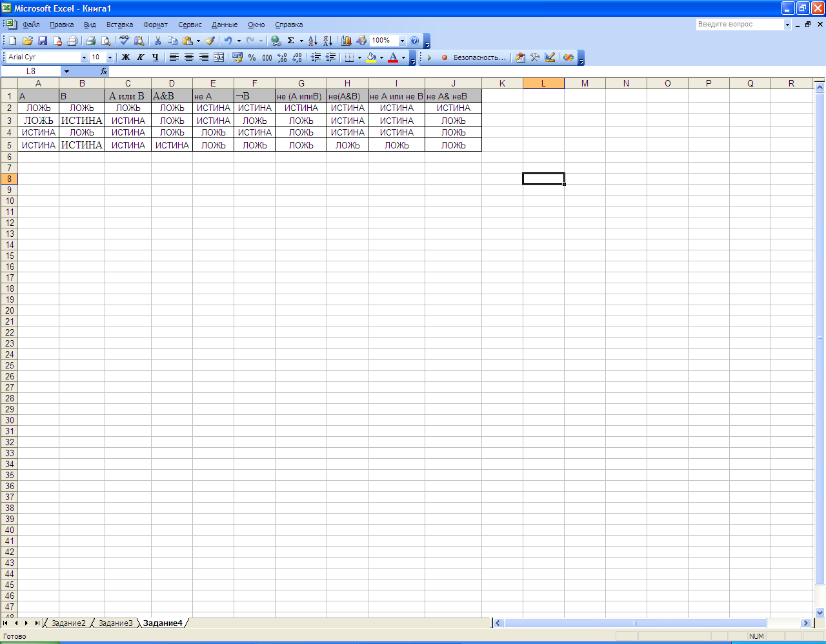Click the insert function fx button

(x=104, y=72)
